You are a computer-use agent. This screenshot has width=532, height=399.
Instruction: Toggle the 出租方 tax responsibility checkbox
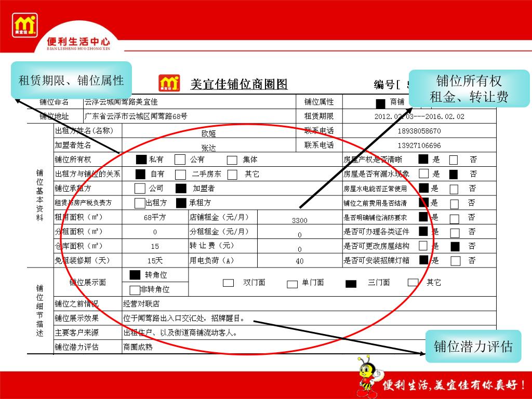[140, 203]
